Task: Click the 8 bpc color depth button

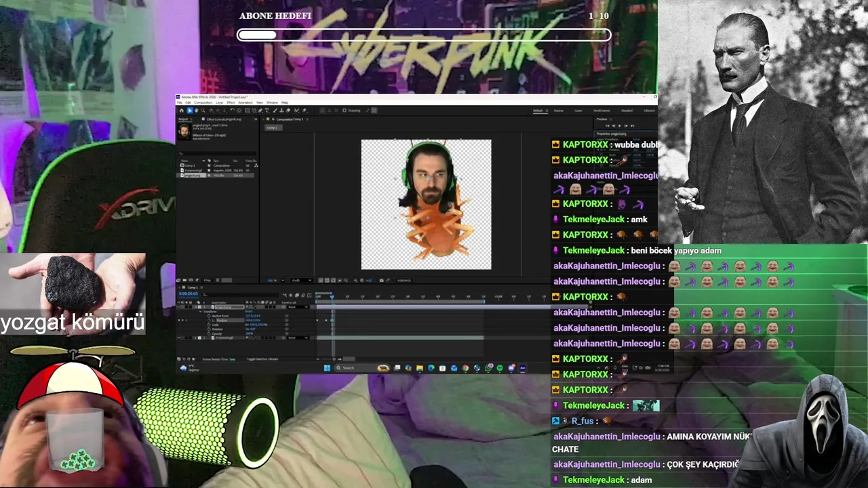Action: (207, 281)
